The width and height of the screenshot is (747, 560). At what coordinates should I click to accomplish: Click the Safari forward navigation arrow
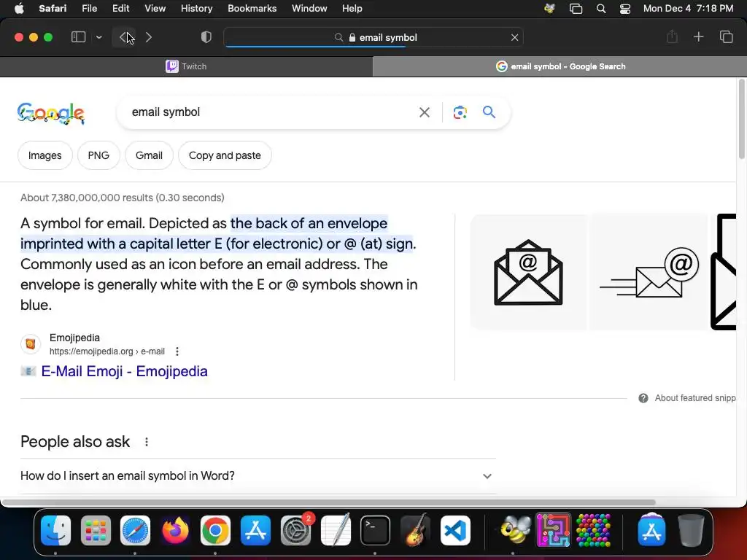(149, 37)
